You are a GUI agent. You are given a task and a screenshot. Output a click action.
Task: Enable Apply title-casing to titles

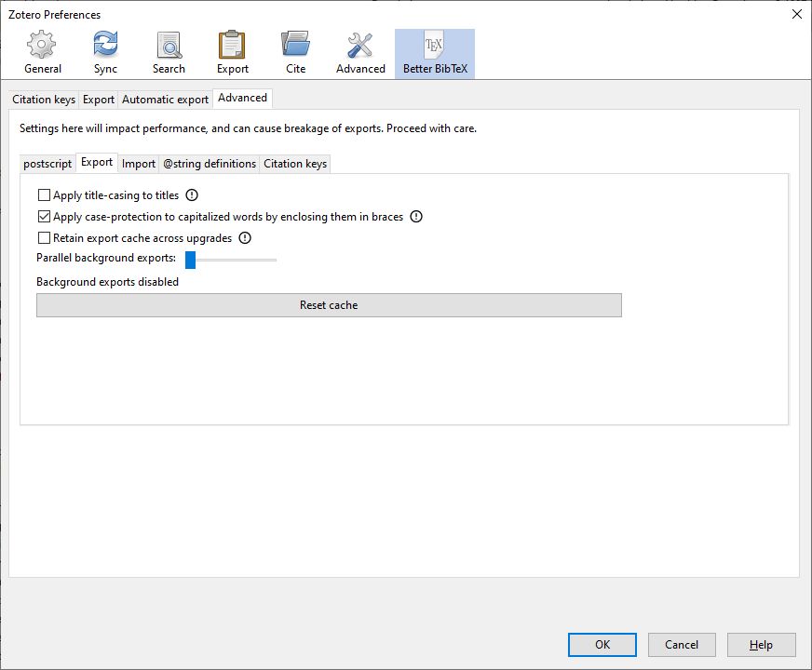click(x=44, y=195)
